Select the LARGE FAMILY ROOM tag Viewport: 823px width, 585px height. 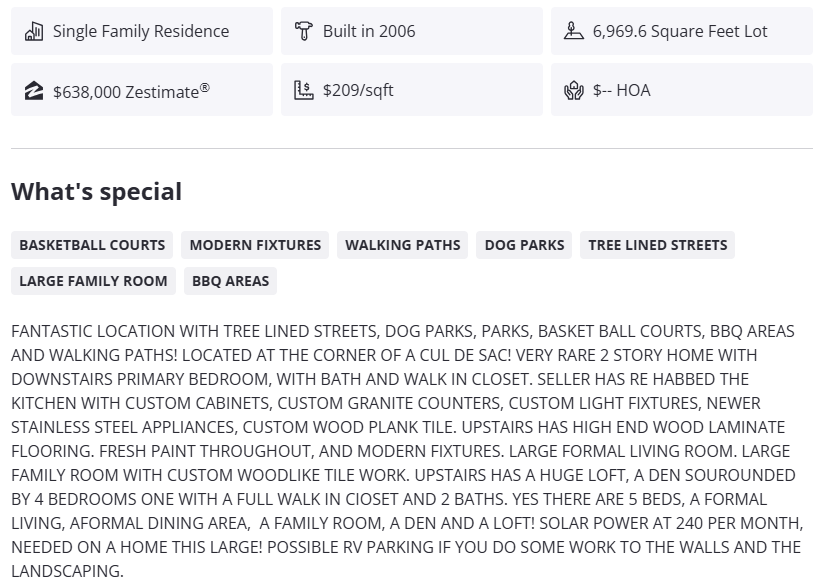point(93,281)
